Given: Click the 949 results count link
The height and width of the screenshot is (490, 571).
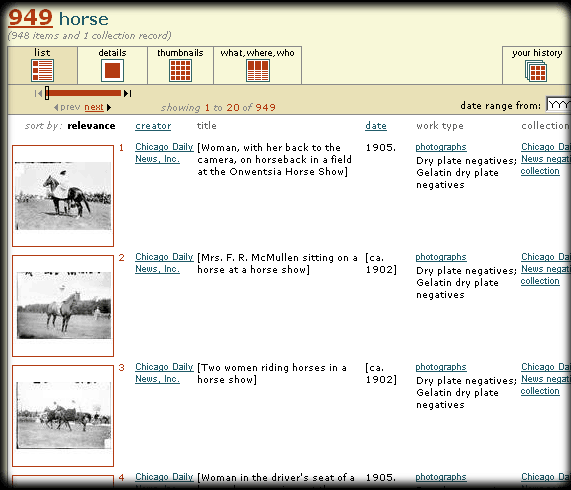Looking at the screenshot, I should pos(31,18).
